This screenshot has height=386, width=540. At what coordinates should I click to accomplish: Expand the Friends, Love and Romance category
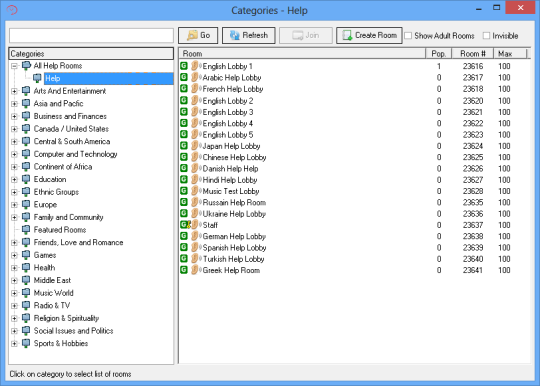(x=14, y=243)
